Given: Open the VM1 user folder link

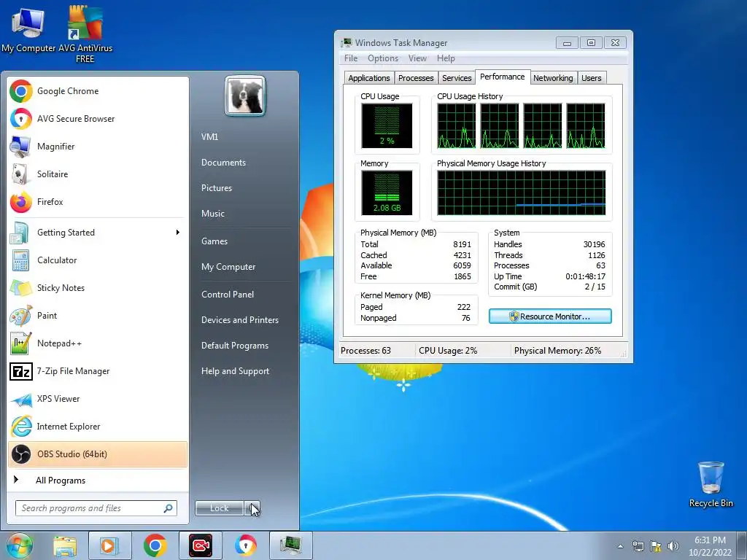Looking at the screenshot, I should pyautogui.click(x=209, y=136).
